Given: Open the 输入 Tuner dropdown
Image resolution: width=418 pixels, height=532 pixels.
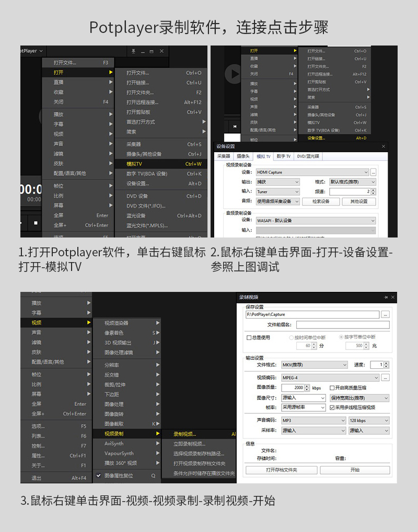Looking at the screenshot, I should (x=277, y=191).
